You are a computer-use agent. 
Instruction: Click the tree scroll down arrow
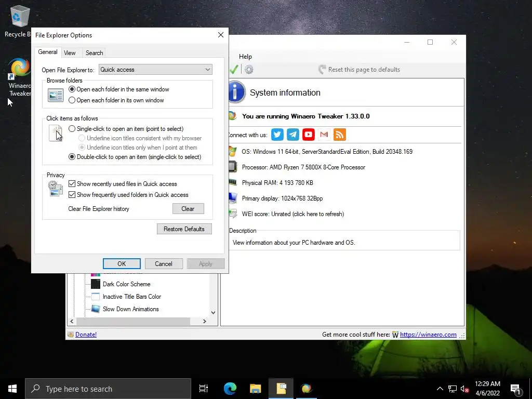[213, 312]
